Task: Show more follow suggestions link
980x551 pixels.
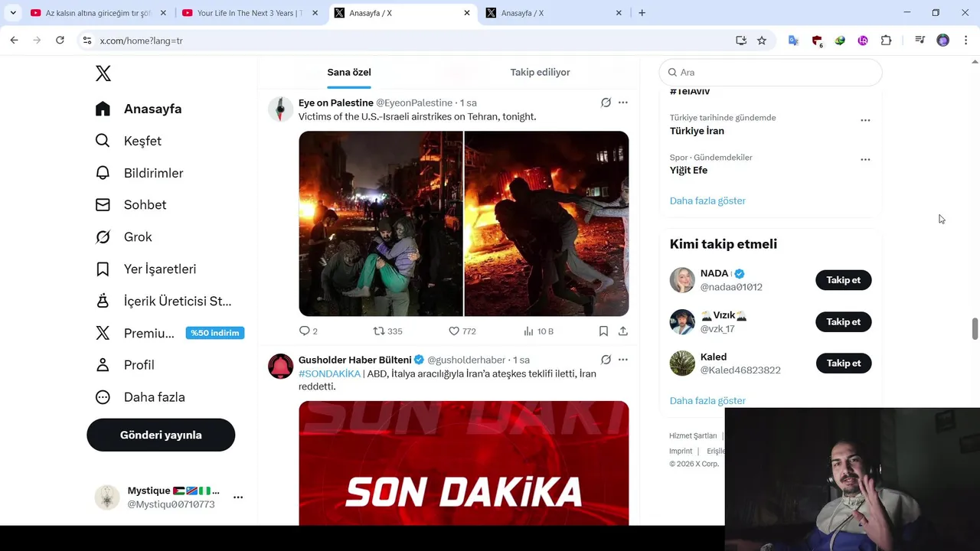Action: pyautogui.click(x=707, y=400)
